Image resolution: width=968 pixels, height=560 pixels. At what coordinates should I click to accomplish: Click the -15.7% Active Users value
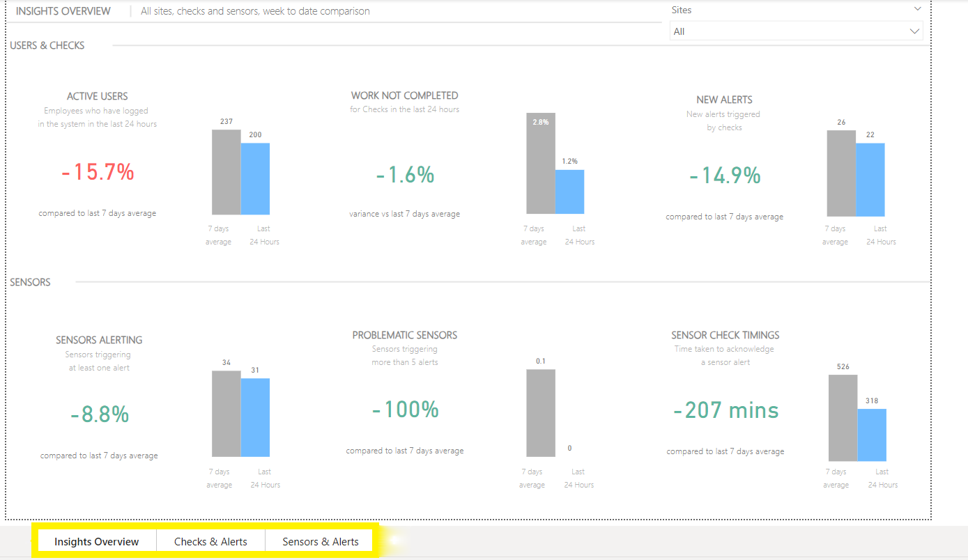(x=98, y=172)
